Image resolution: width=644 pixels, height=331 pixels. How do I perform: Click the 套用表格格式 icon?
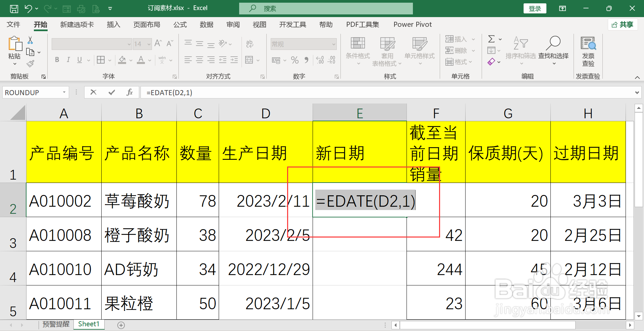tap(387, 50)
